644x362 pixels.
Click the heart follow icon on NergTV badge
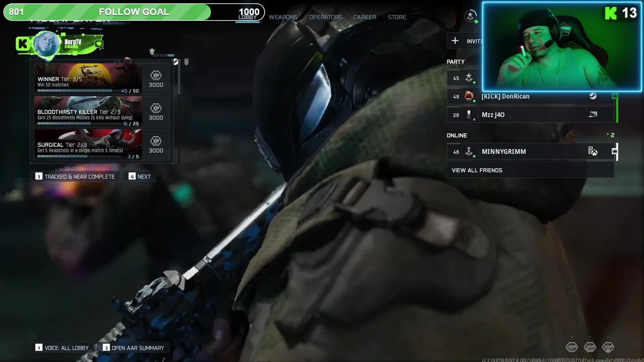(x=99, y=44)
